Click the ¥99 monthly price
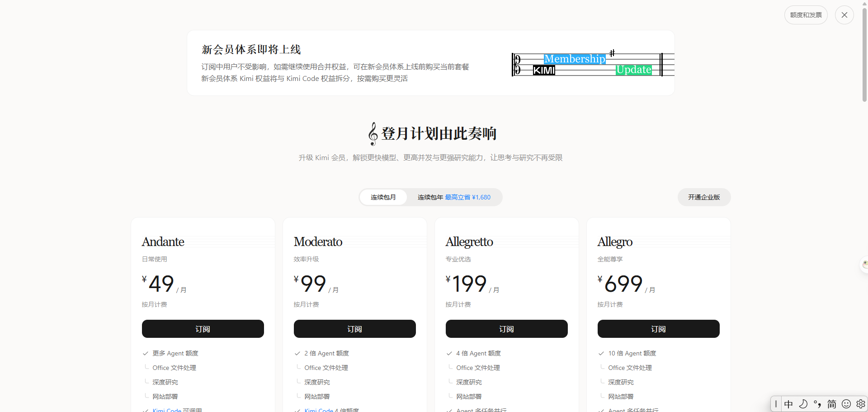The width and height of the screenshot is (868, 412). (316, 284)
